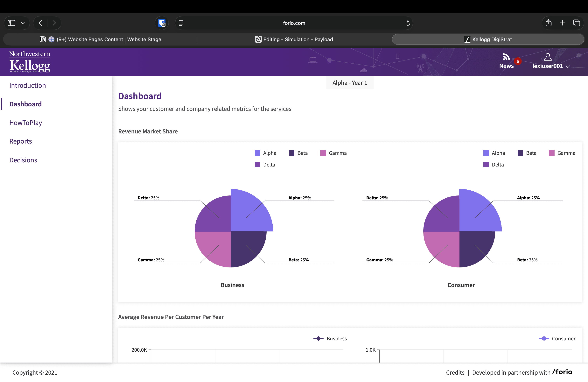Click the user profile icon

(548, 57)
